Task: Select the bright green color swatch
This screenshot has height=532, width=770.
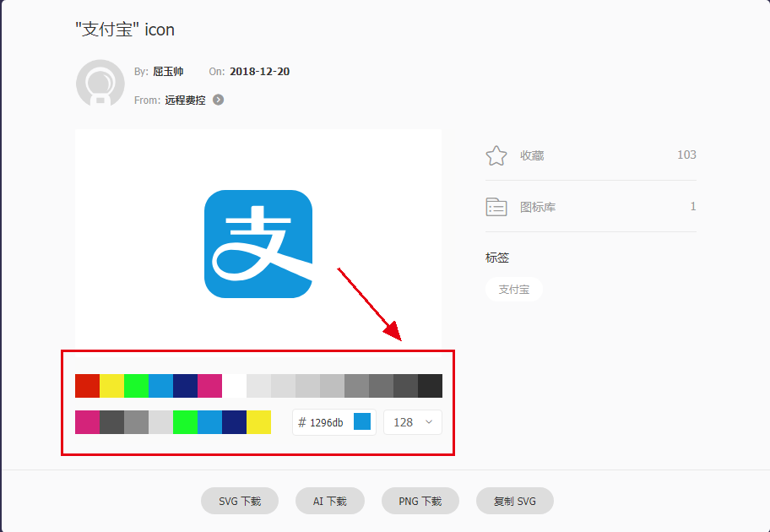Action: (138, 385)
